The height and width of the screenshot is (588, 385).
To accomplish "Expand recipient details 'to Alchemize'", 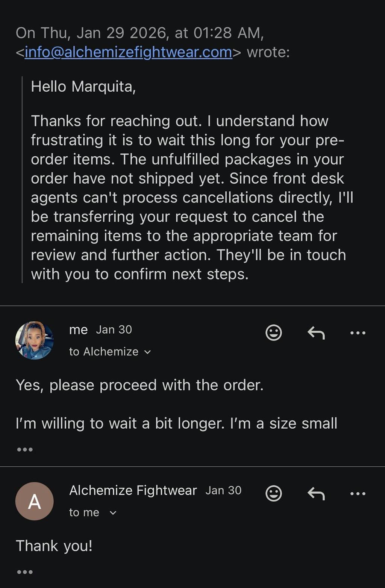I will point(147,352).
